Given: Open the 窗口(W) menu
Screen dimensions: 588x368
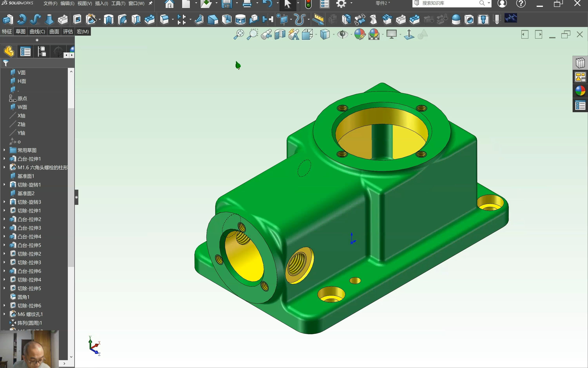Looking at the screenshot, I should (x=136, y=3).
